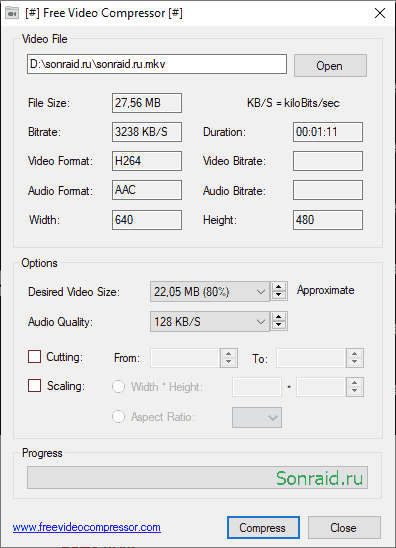Screen dimensions: 396x548
Task: Click the File Size value box
Action: [x=147, y=103]
